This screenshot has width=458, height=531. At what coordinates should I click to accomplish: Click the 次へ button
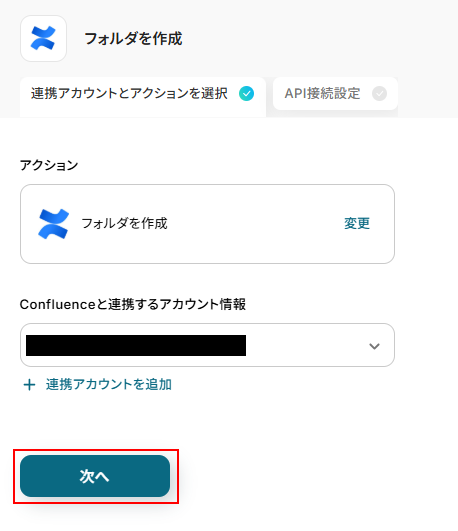coord(95,476)
